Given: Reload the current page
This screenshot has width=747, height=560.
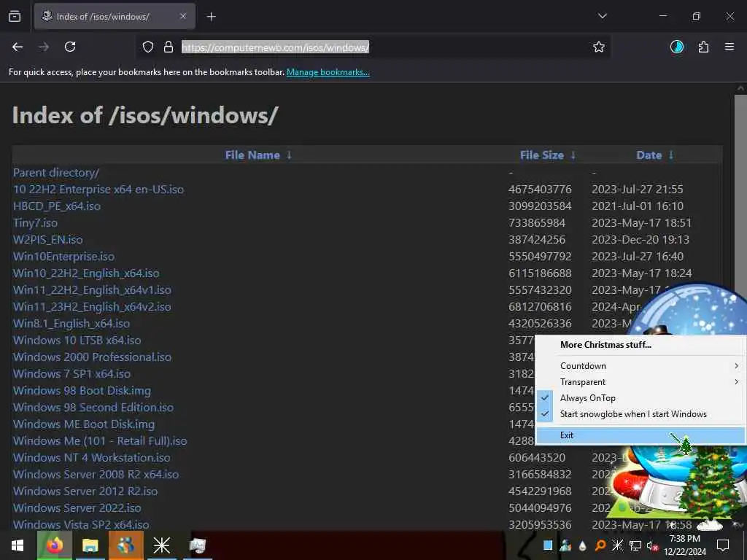Looking at the screenshot, I should coord(70,47).
